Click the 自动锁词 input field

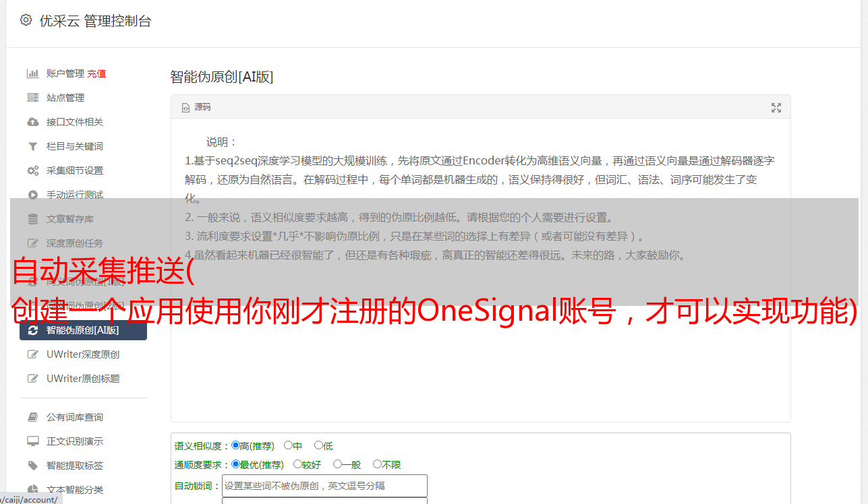tap(324, 486)
